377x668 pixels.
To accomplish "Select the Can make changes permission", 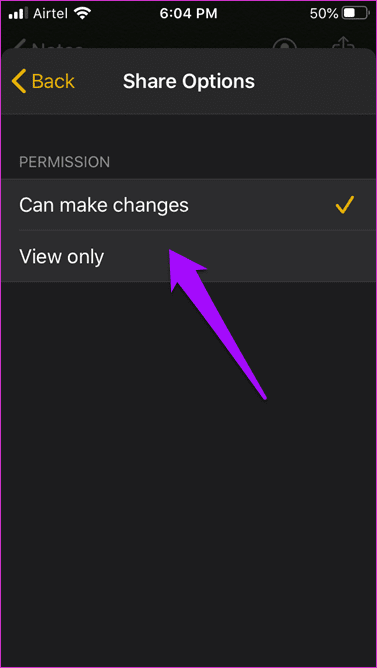I will (x=188, y=205).
